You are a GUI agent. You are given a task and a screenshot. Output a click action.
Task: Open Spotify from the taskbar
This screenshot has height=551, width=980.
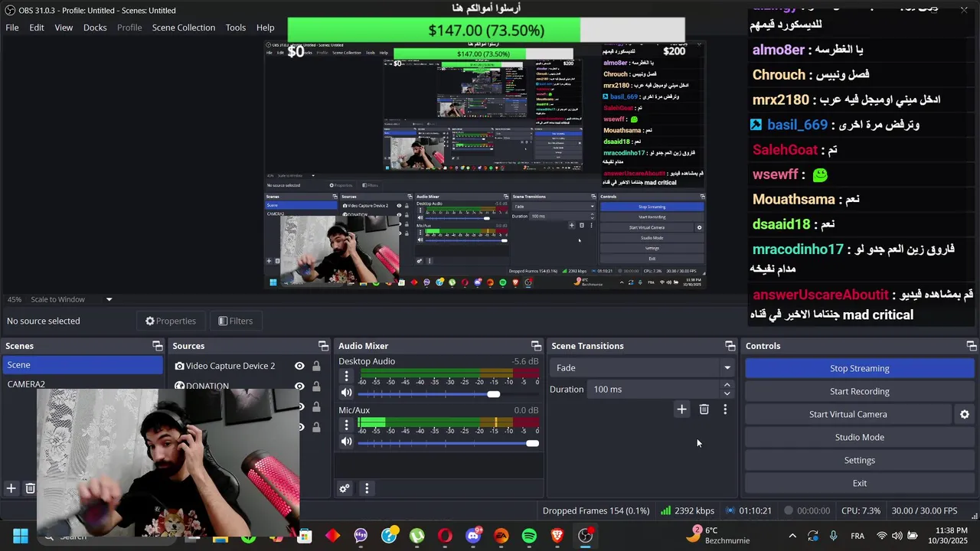click(529, 536)
